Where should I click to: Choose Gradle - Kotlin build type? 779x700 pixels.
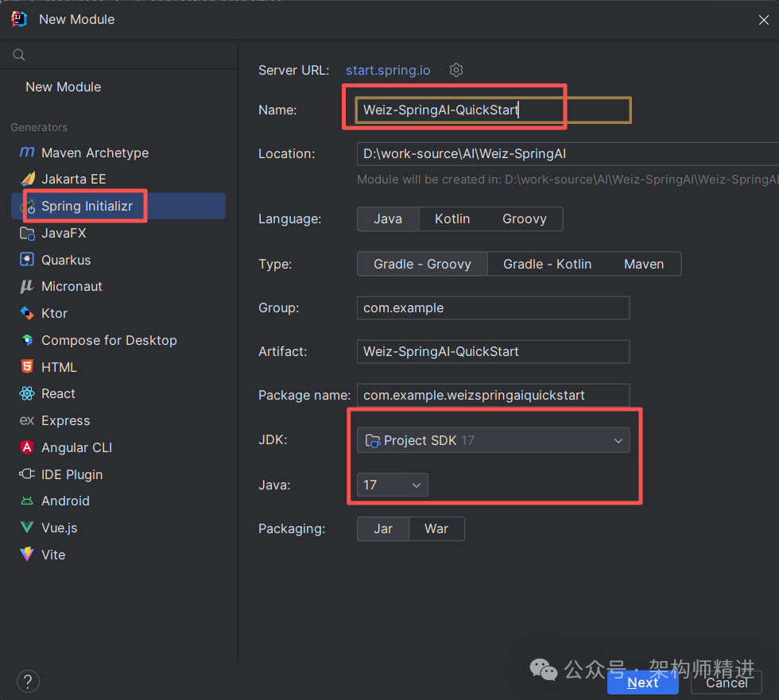(x=547, y=264)
